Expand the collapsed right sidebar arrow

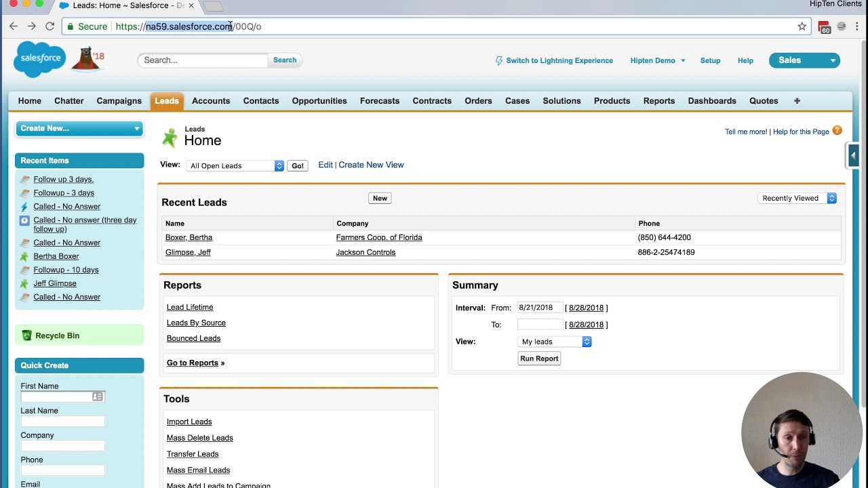tap(853, 155)
